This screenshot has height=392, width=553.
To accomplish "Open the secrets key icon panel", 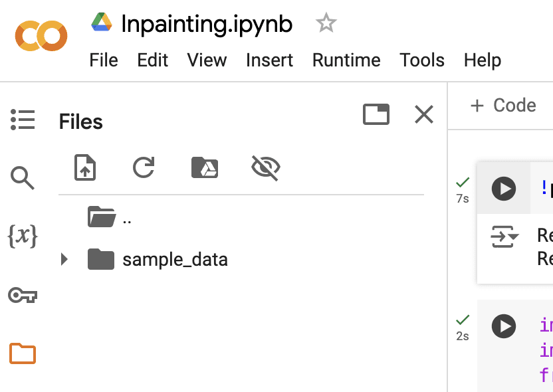I will [x=23, y=295].
